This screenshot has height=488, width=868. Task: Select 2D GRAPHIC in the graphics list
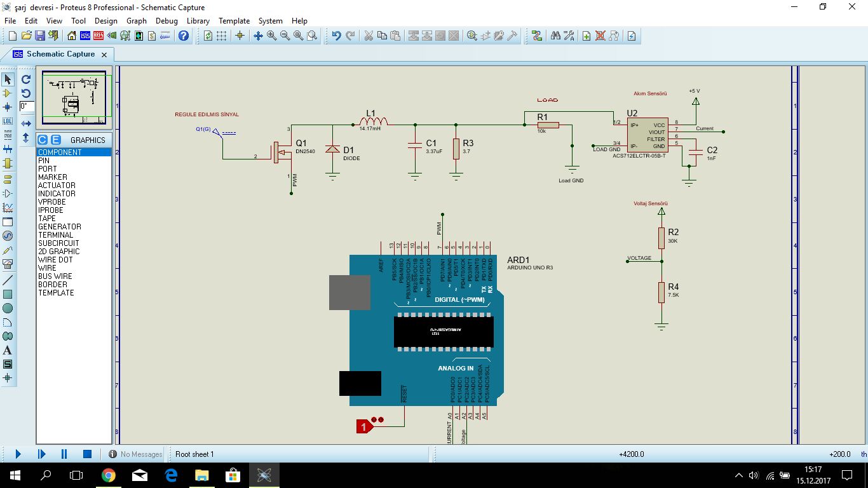click(x=74, y=252)
